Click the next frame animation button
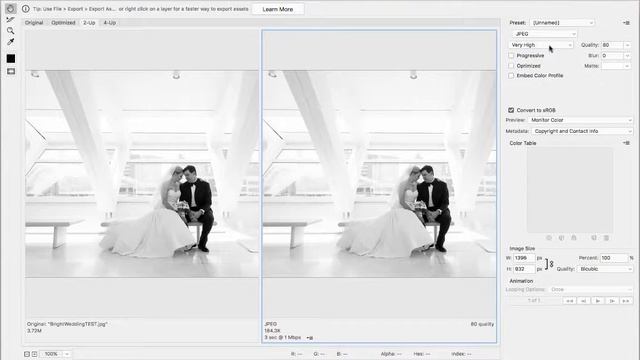This screenshot has height=360, width=640. [612, 301]
